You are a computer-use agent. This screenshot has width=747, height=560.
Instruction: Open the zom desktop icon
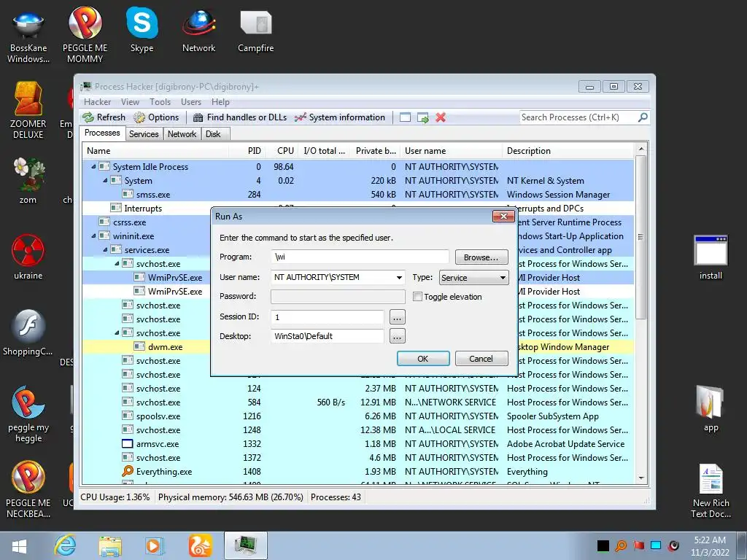[x=28, y=181]
